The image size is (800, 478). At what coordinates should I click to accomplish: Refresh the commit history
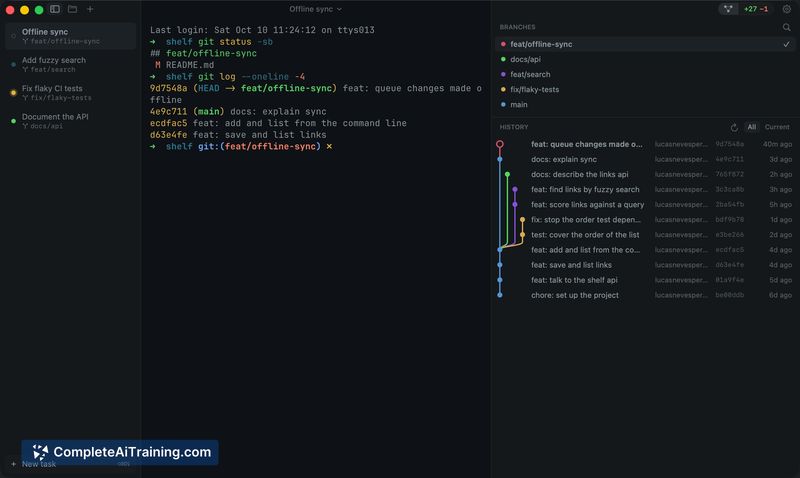click(734, 127)
